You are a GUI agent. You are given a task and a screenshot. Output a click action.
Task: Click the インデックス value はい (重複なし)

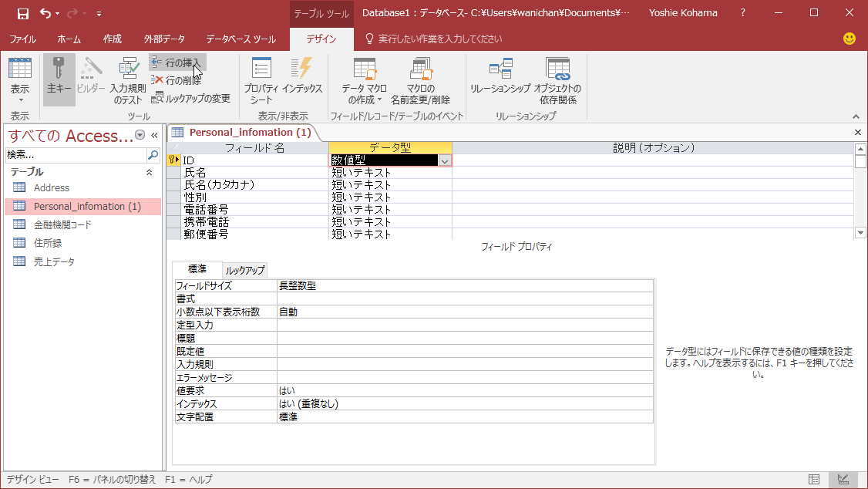pyautogui.click(x=465, y=403)
